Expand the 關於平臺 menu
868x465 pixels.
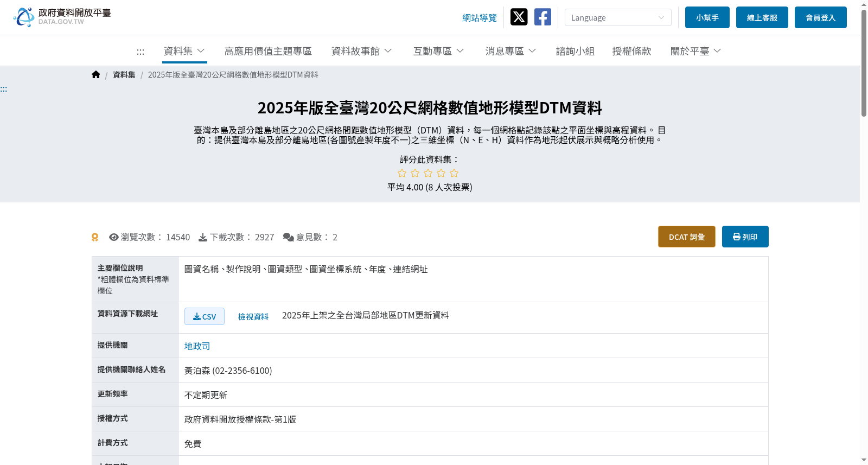(x=695, y=51)
